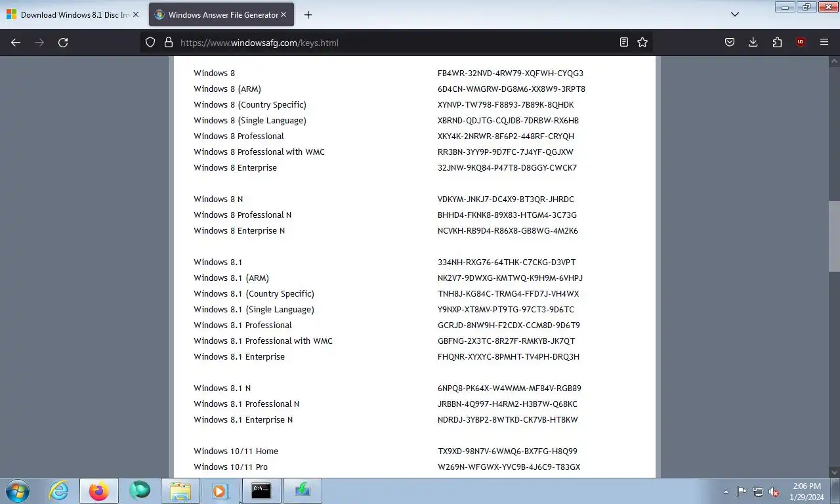Viewport: 840px width, 504px height.
Task: Switch to Command Prompt window
Action: click(261, 491)
